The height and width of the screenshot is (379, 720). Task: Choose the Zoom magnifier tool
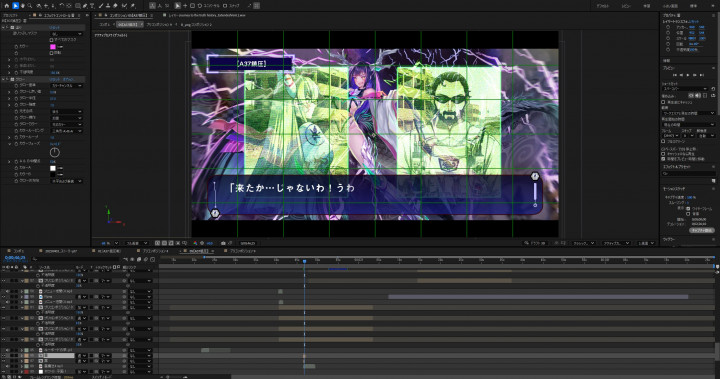pyautogui.click(x=30, y=6)
